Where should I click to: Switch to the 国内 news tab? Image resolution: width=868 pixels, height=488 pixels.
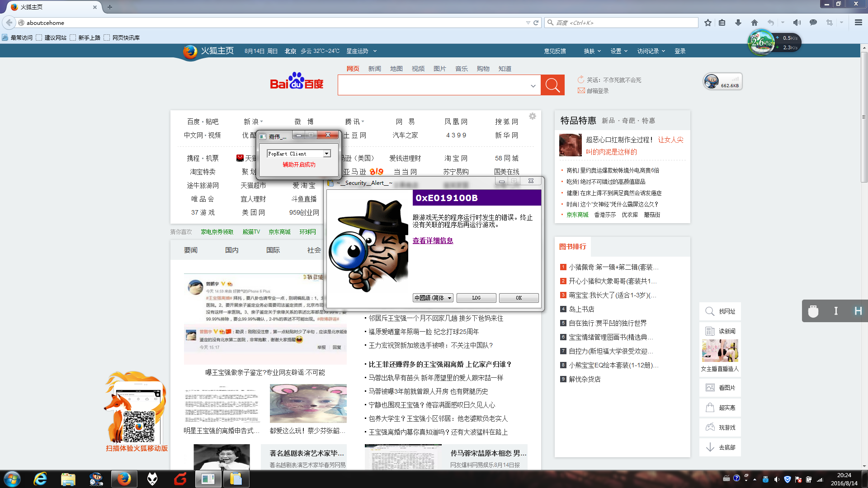tap(232, 250)
